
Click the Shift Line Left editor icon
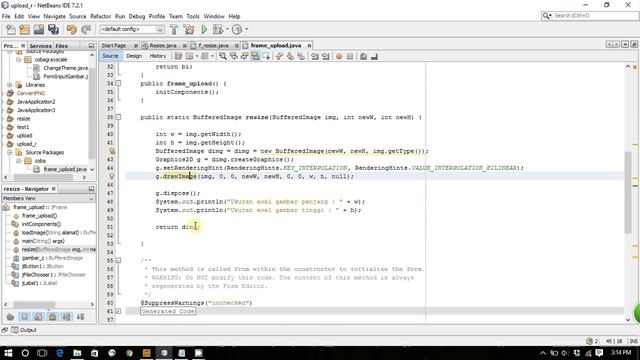coord(315,56)
